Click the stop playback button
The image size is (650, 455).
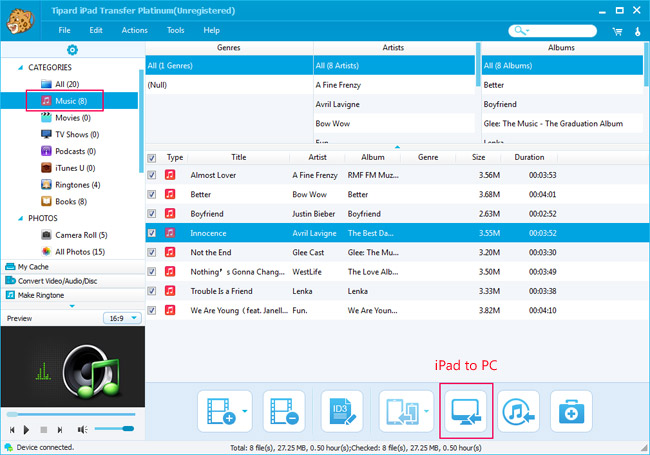tap(44, 430)
